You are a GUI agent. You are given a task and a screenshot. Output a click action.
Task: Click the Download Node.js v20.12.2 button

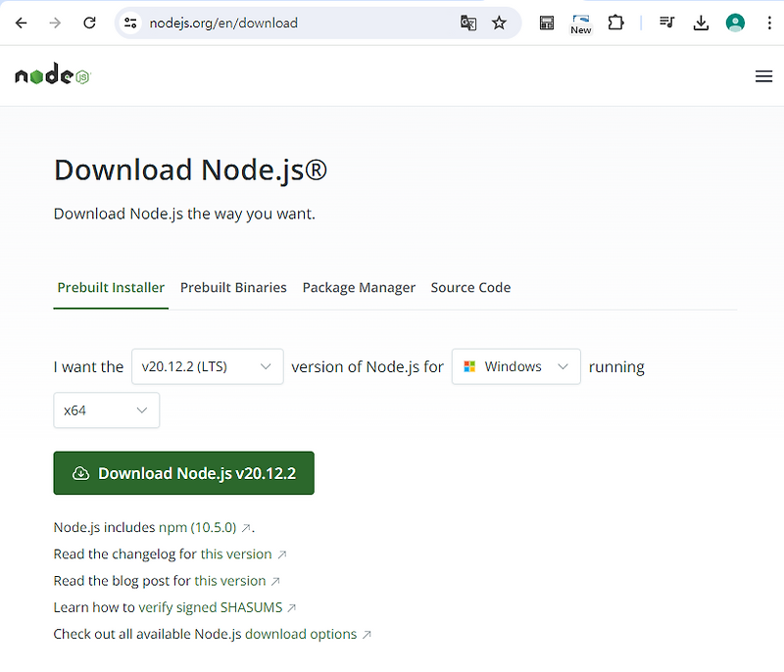click(183, 472)
